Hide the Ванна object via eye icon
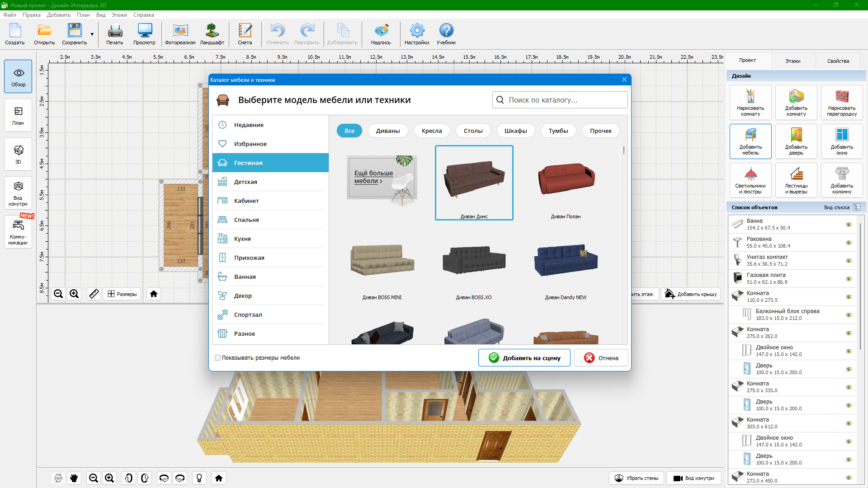The image size is (868, 488). click(849, 225)
